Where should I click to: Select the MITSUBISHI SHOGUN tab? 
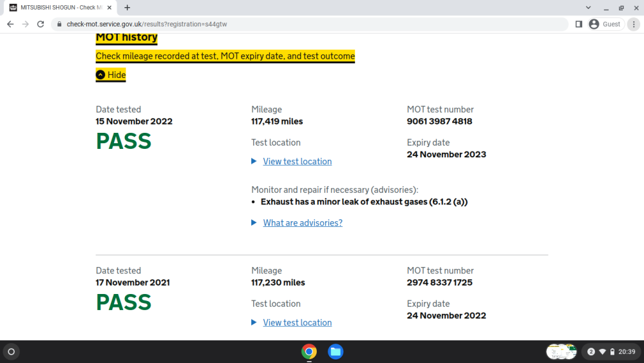[60, 7]
